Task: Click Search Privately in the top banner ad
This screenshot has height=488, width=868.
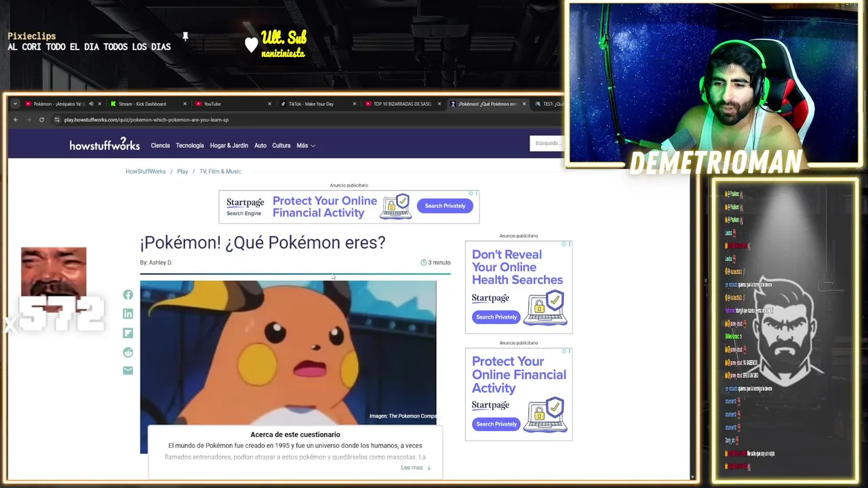Action: (445, 206)
